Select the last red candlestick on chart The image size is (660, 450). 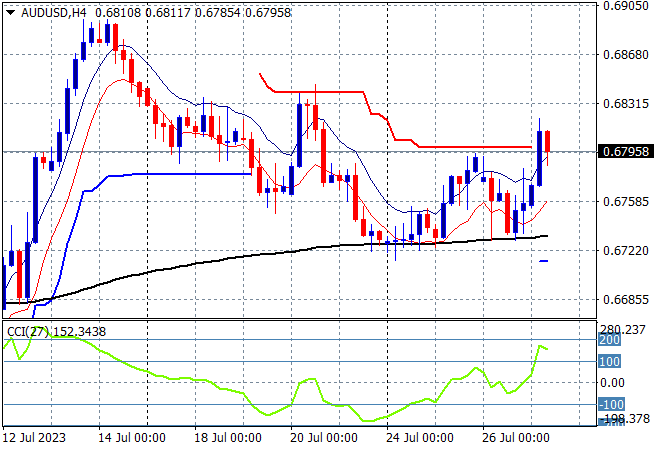548,141
